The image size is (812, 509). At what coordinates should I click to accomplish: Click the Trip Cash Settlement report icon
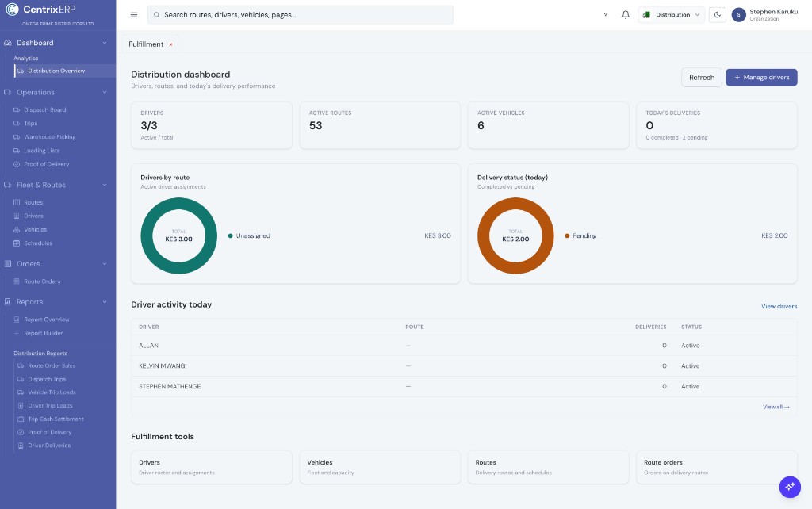click(x=21, y=419)
